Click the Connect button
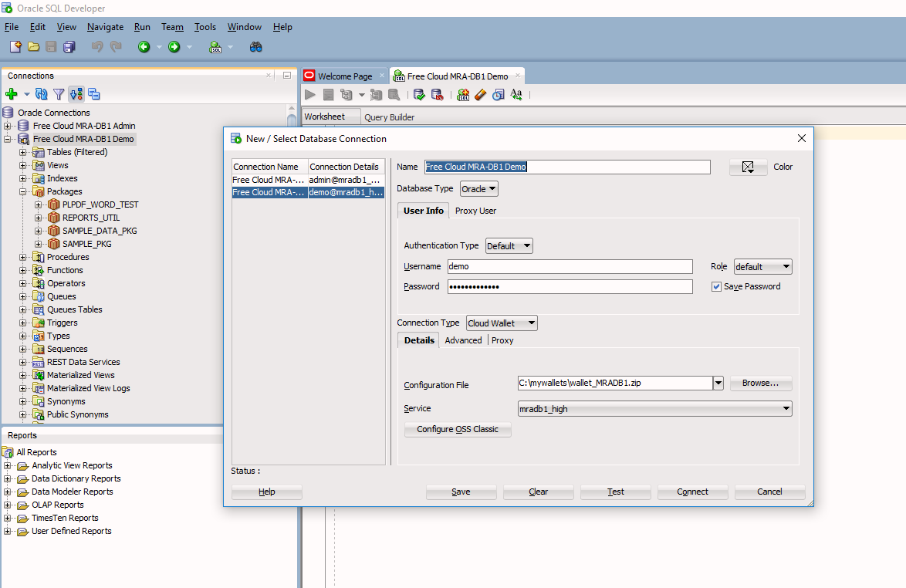 (x=692, y=492)
